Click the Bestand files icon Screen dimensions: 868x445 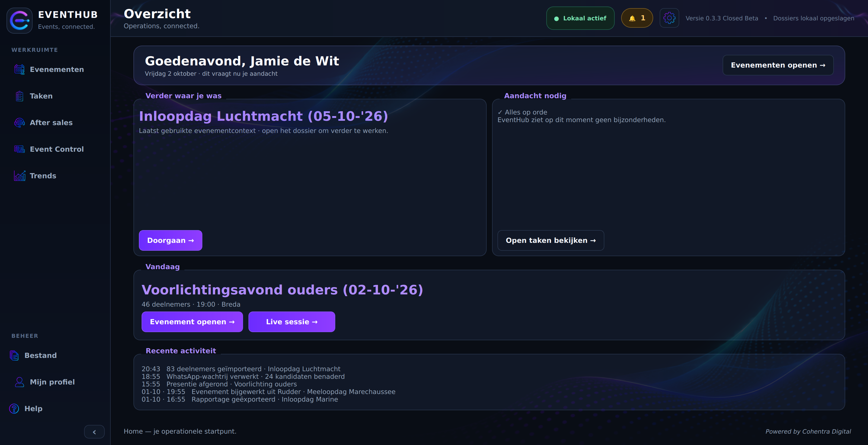[14, 355]
